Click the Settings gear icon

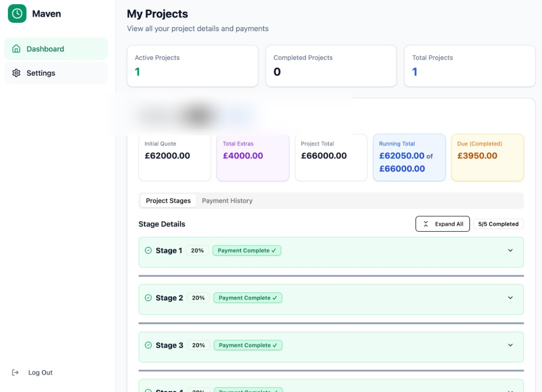16,73
